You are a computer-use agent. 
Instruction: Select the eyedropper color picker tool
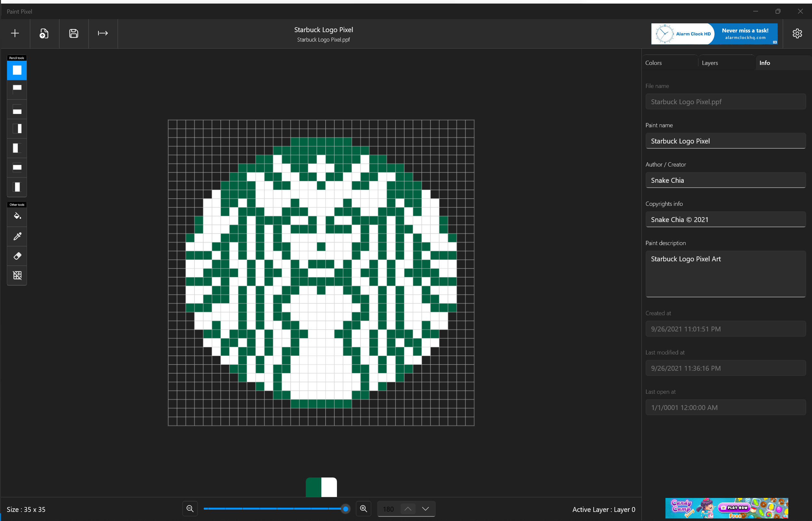pos(17,236)
